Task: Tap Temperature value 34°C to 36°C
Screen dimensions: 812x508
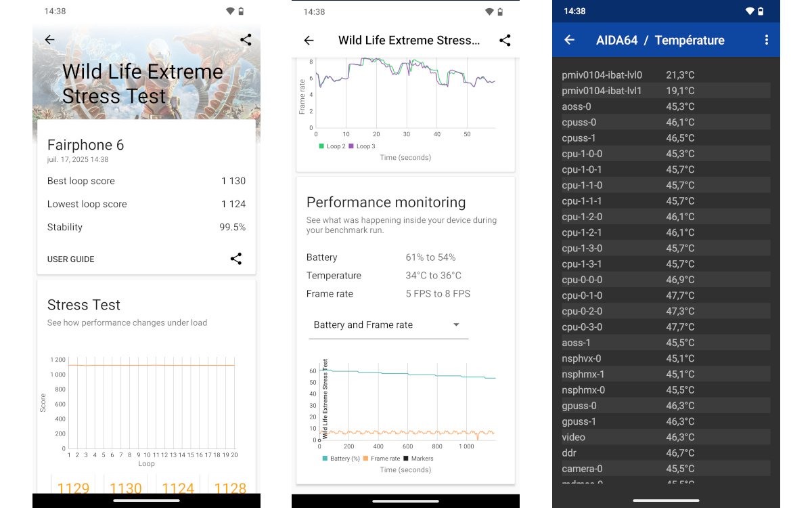Action: pyautogui.click(x=434, y=276)
